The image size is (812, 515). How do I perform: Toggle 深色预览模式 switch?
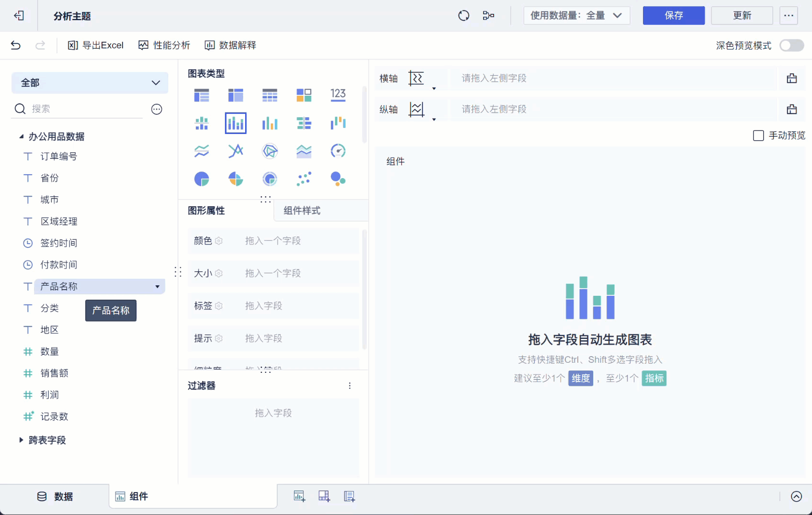(x=791, y=45)
